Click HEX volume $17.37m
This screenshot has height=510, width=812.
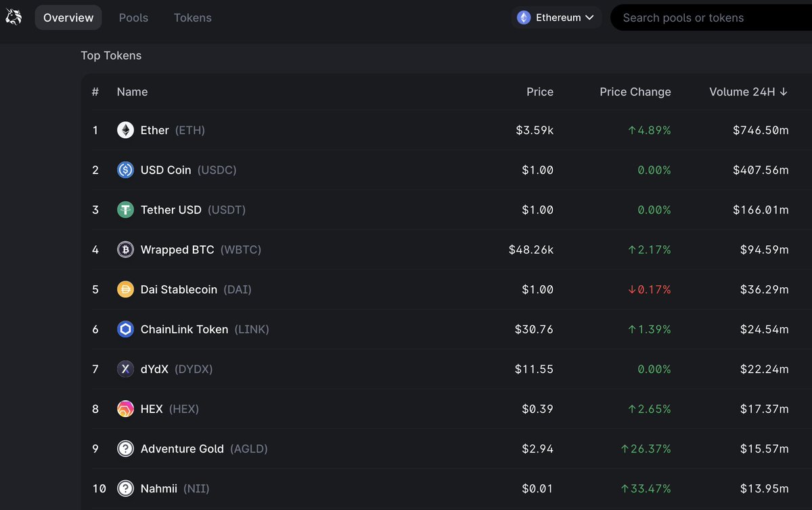tap(765, 409)
